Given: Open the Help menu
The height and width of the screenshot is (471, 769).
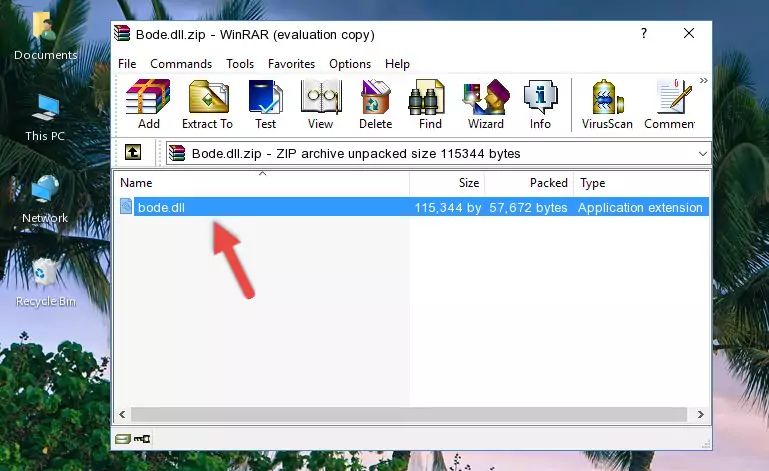Looking at the screenshot, I should click(397, 64).
